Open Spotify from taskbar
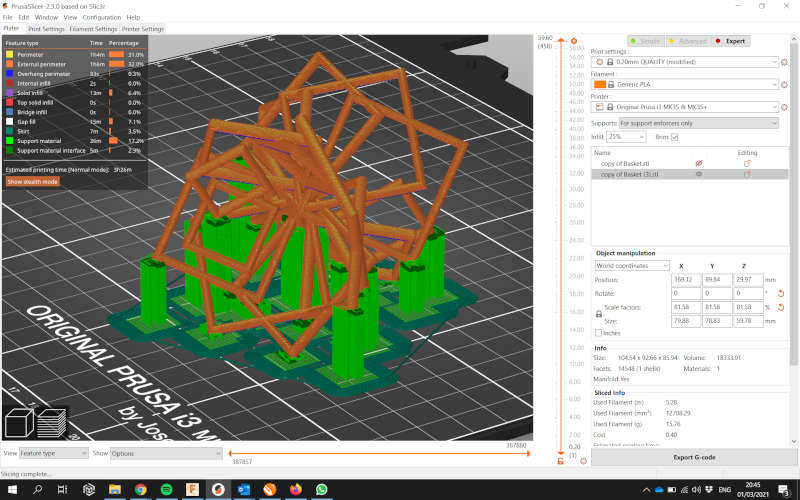The height and width of the screenshot is (500, 800). [x=166, y=489]
